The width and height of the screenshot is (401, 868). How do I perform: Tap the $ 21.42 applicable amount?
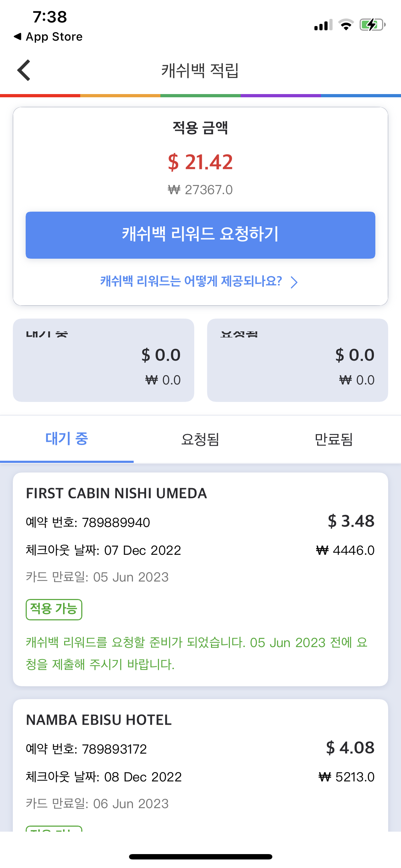point(200,162)
